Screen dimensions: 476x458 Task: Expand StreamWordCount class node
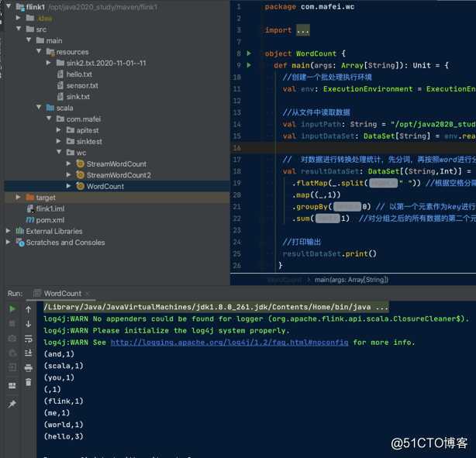click(68, 164)
